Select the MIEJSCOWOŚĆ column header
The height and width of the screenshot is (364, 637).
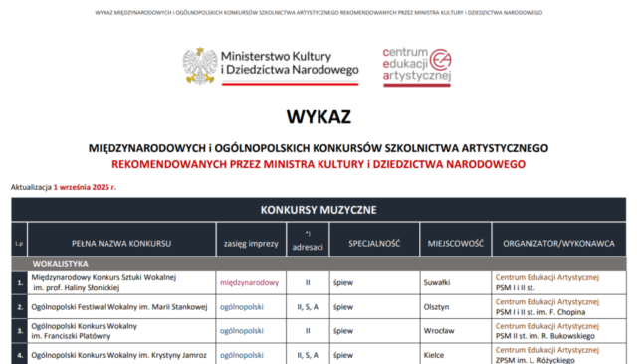pyautogui.click(x=456, y=243)
